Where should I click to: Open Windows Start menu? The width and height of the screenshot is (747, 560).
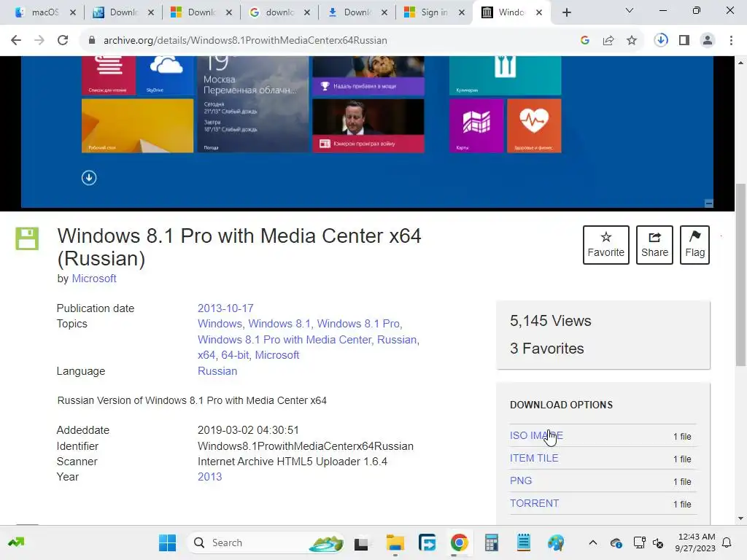(167, 542)
